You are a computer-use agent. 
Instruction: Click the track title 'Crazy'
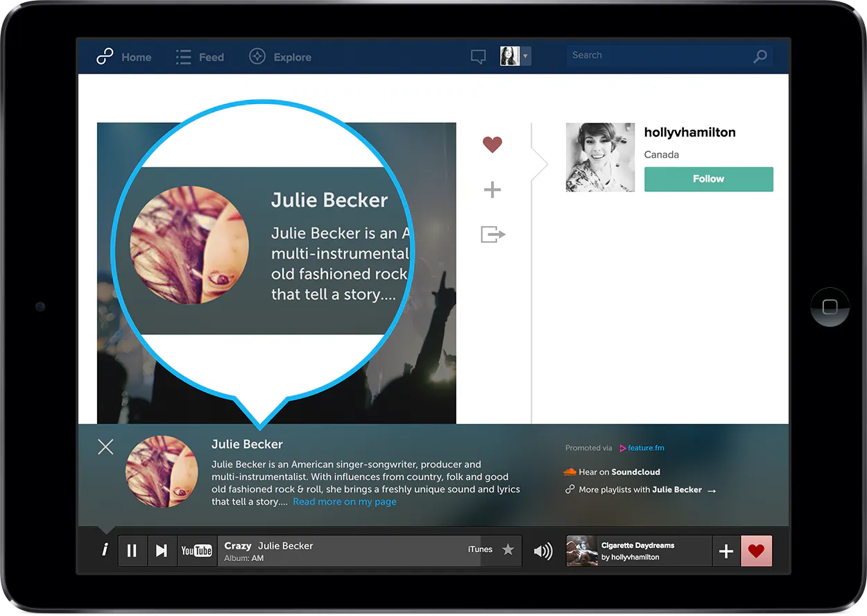[238, 546]
